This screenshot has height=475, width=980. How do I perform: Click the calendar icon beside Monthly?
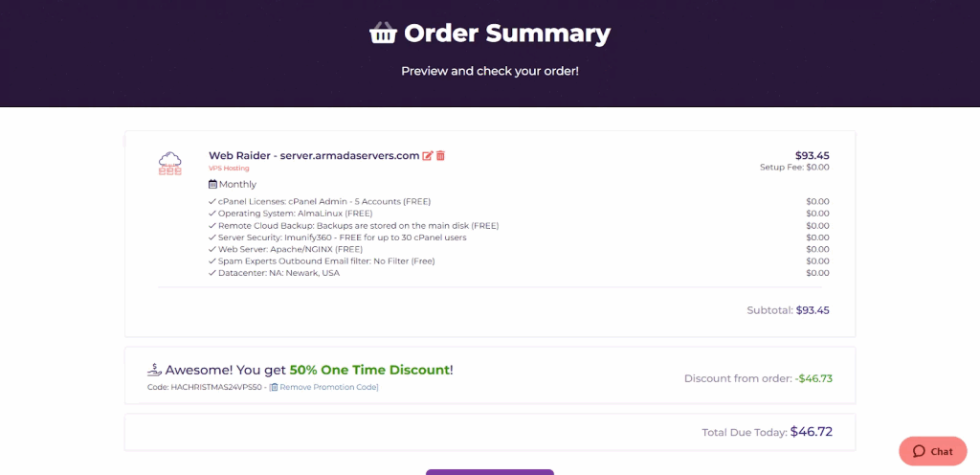point(212,184)
